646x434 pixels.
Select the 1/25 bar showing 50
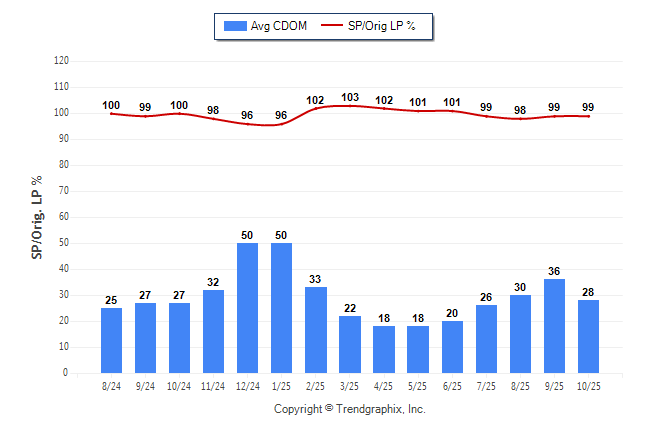tap(282, 308)
